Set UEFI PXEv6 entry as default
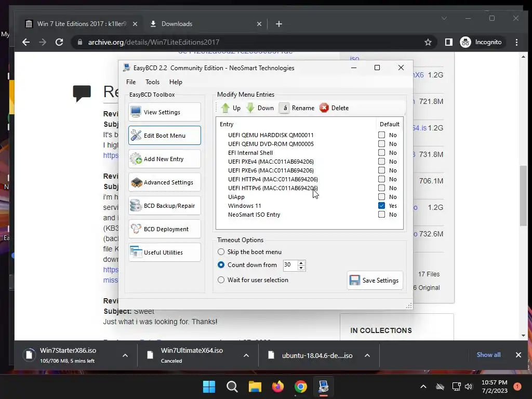The height and width of the screenshot is (399, 532). 382,170
